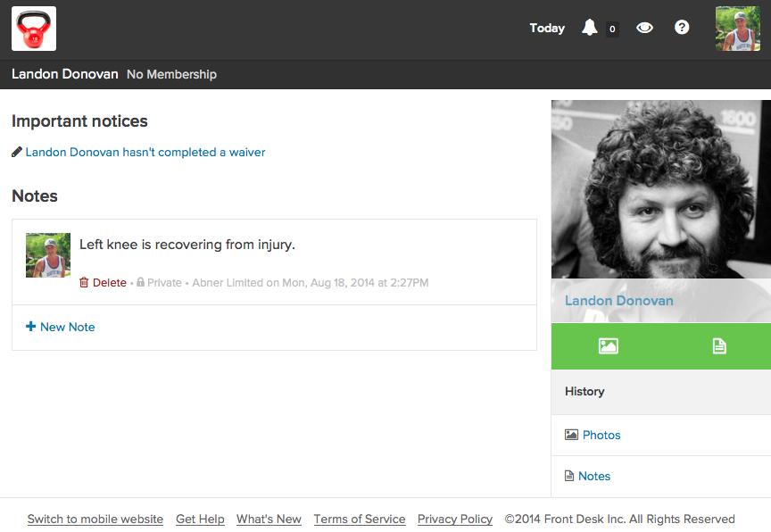Open the Notes sidebar item

tap(593, 476)
